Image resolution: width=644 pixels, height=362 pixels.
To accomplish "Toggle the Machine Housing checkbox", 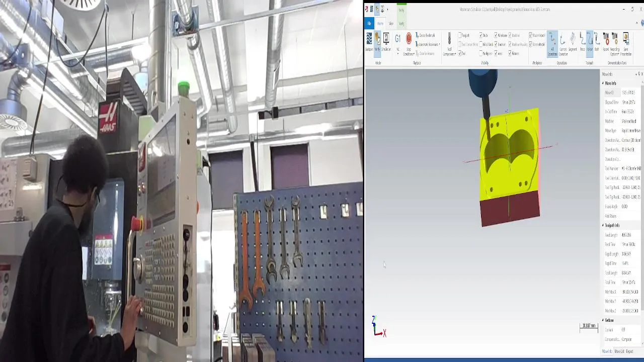I will (x=510, y=44).
